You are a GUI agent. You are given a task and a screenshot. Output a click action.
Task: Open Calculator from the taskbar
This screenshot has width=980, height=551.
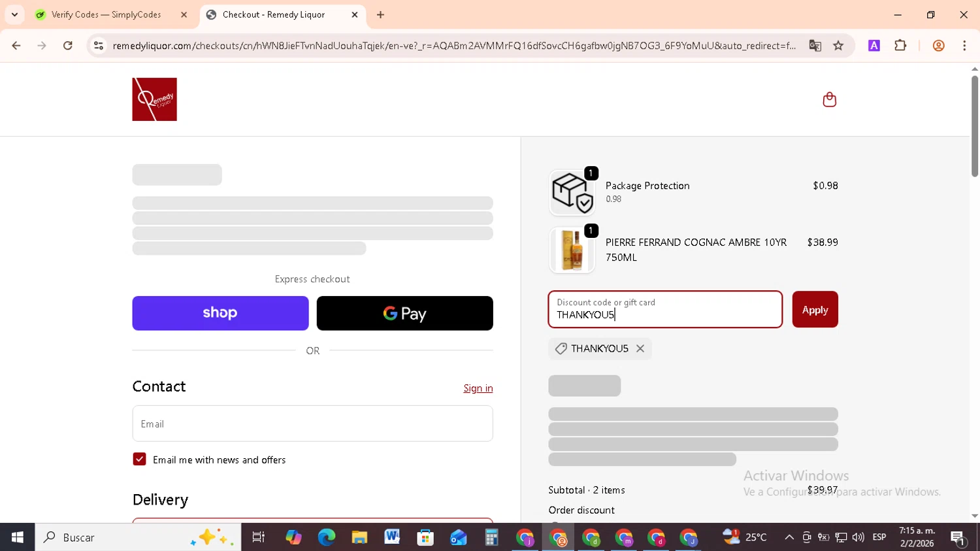click(491, 537)
